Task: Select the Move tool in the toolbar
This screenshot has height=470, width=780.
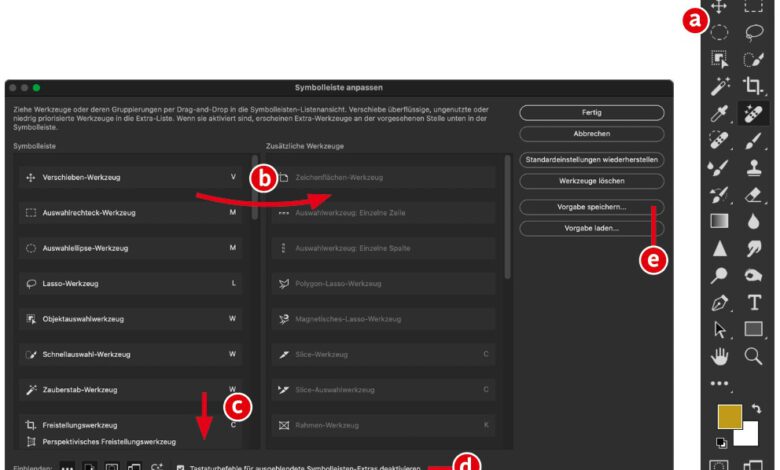Action: [x=719, y=6]
